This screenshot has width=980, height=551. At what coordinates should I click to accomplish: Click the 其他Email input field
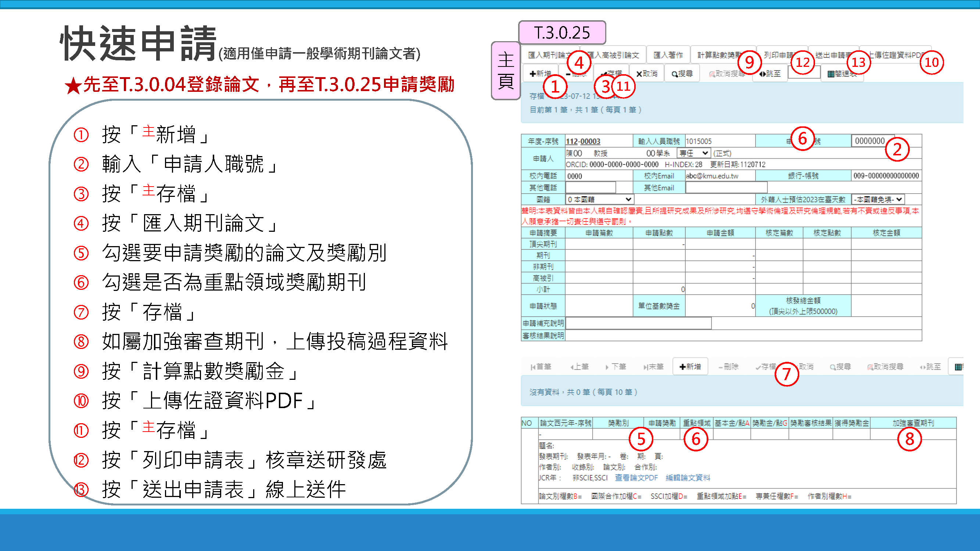[x=726, y=187]
